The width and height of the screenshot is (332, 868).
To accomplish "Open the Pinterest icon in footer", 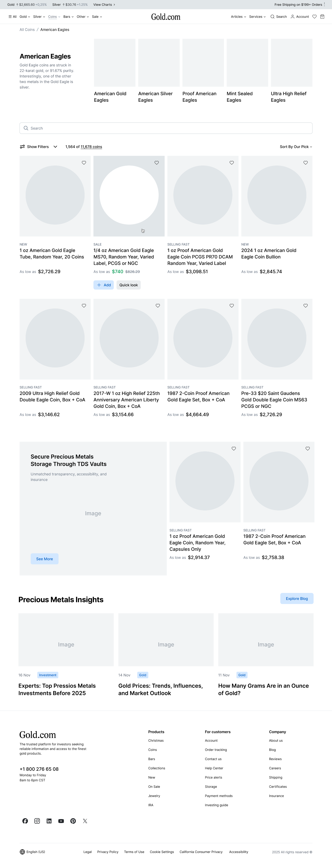I will pyautogui.click(x=73, y=821).
